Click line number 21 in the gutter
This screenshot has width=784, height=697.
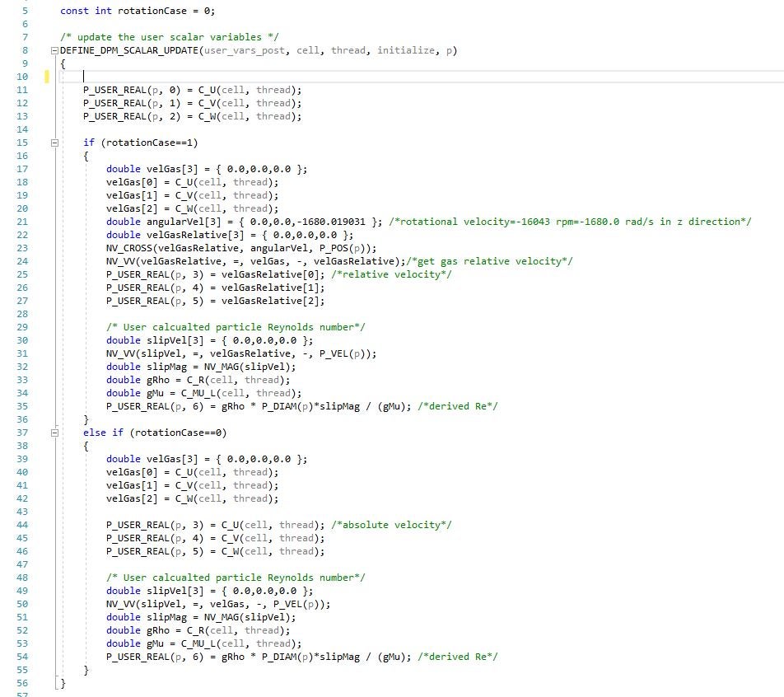(x=22, y=222)
